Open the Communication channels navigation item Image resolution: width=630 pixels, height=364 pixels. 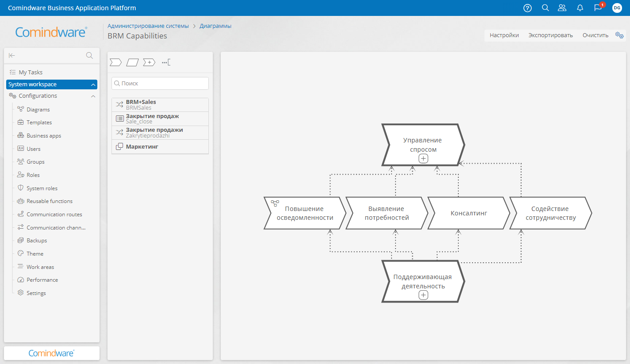point(56,228)
